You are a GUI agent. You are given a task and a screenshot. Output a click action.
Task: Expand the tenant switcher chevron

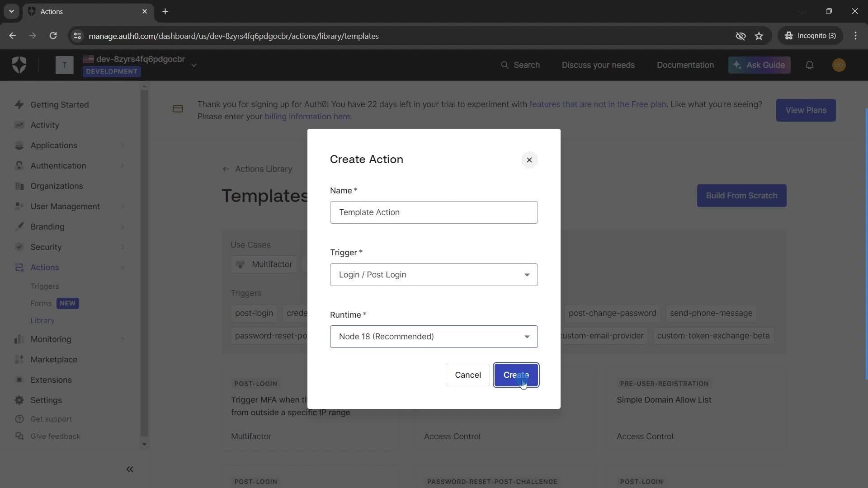click(194, 66)
